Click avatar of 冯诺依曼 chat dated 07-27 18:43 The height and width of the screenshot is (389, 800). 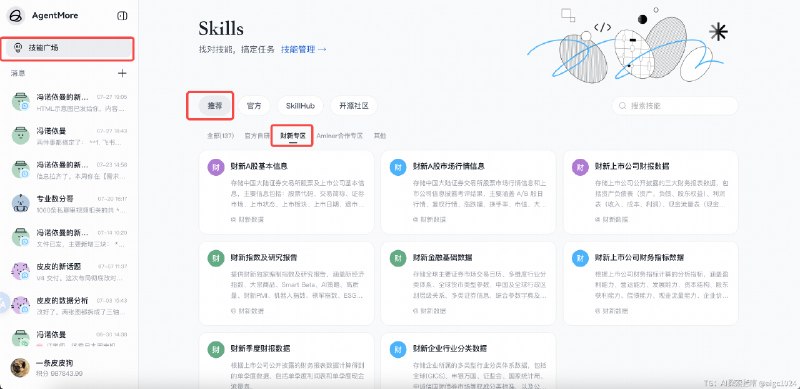pyautogui.click(x=20, y=135)
